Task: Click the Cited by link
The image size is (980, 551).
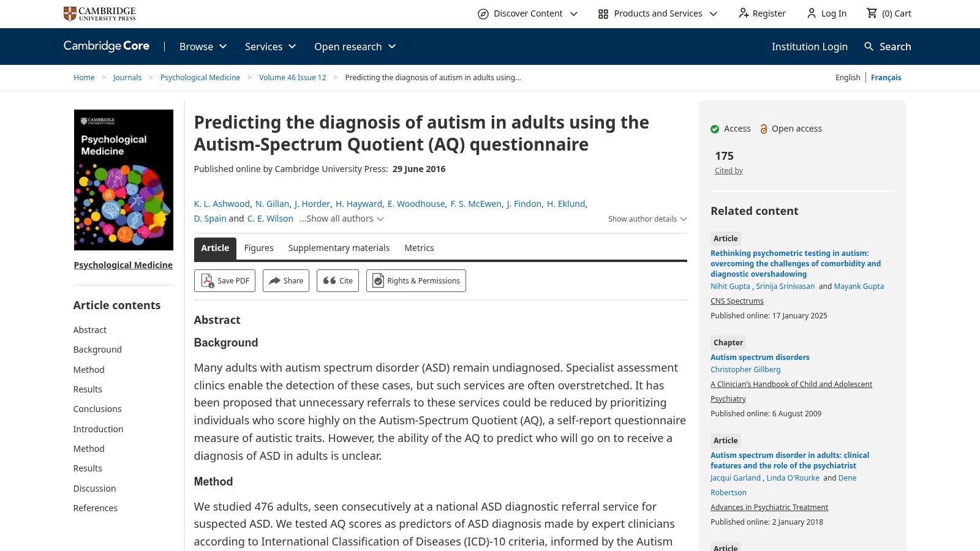Action: pos(728,170)
